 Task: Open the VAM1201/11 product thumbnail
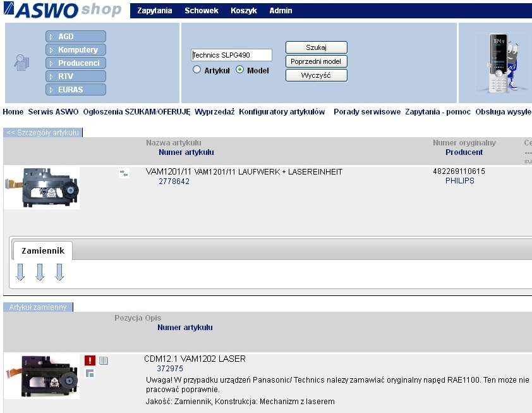tap(42, 188)
